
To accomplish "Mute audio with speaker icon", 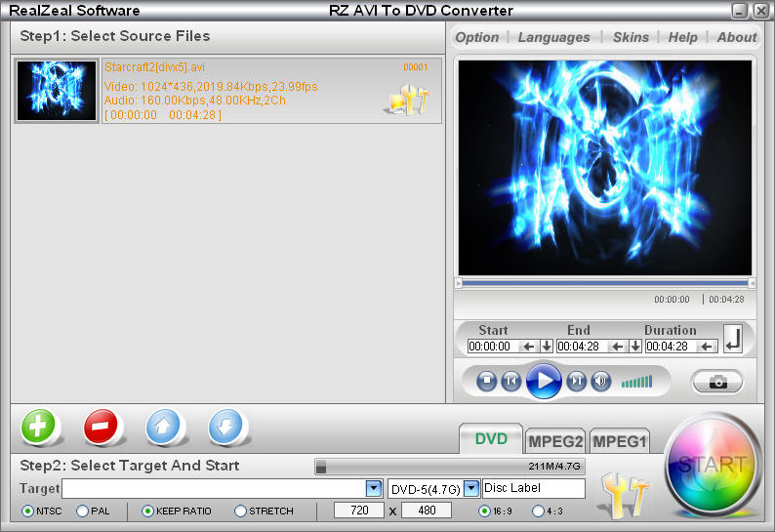I will tap(601, 381).
